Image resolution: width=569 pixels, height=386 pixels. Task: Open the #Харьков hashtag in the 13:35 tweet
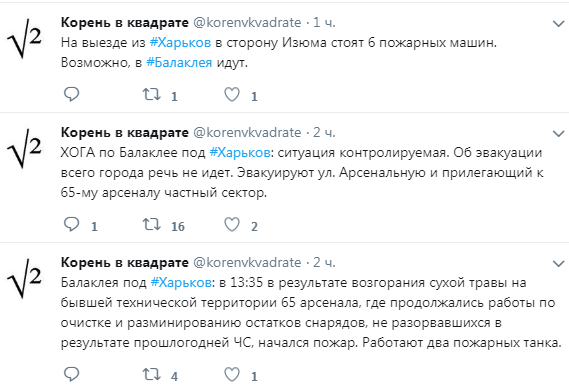pyautogui.click(x=181, y=283)
